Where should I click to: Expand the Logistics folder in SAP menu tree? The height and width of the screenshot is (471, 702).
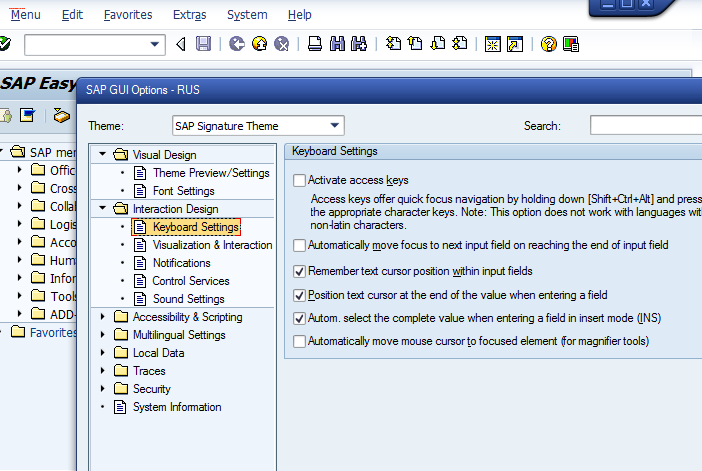click(x=19, y=223)
